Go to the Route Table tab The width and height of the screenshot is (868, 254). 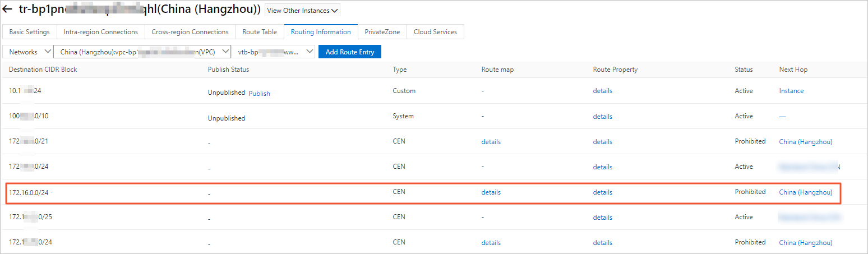pyautogui.click(x=260, y=32)
